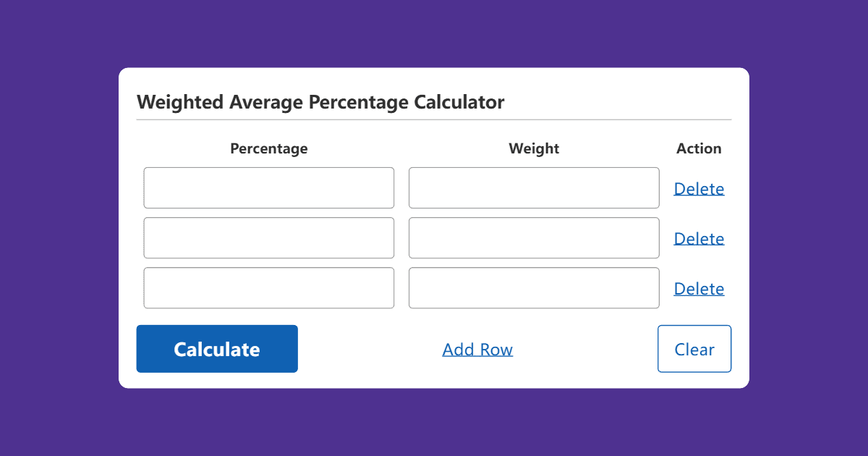868x456 pixels.
Task: Select the Weighted Average Percentage Calculator title
Action: 320,102
